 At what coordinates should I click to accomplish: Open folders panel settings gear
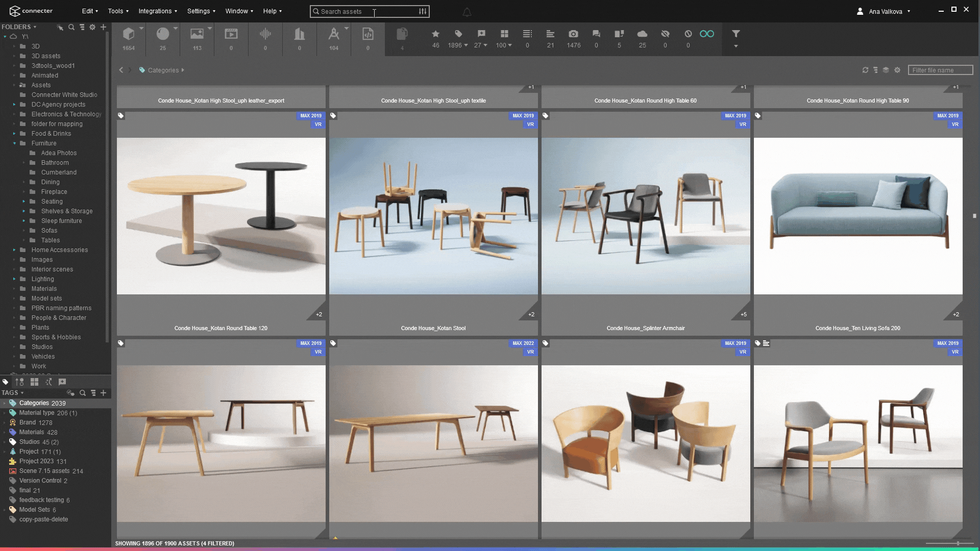click(x=92, y=27)
